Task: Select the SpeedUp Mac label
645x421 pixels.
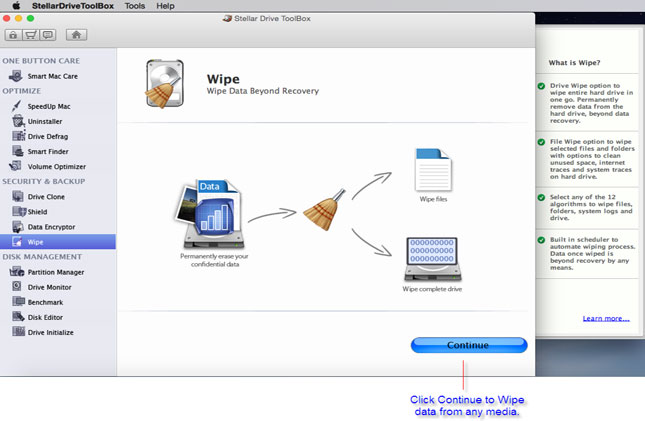Action: 49,106
